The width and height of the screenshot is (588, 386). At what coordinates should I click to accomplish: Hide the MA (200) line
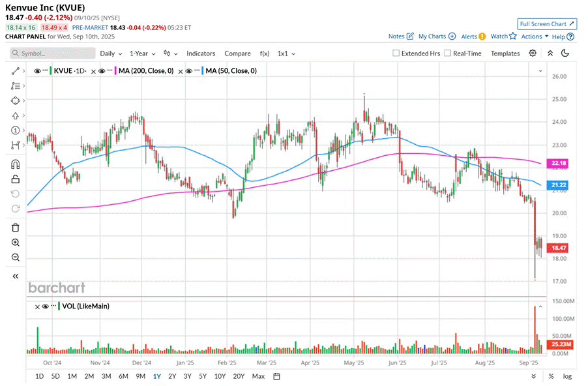pyautogui.click(x=102, y=71)
